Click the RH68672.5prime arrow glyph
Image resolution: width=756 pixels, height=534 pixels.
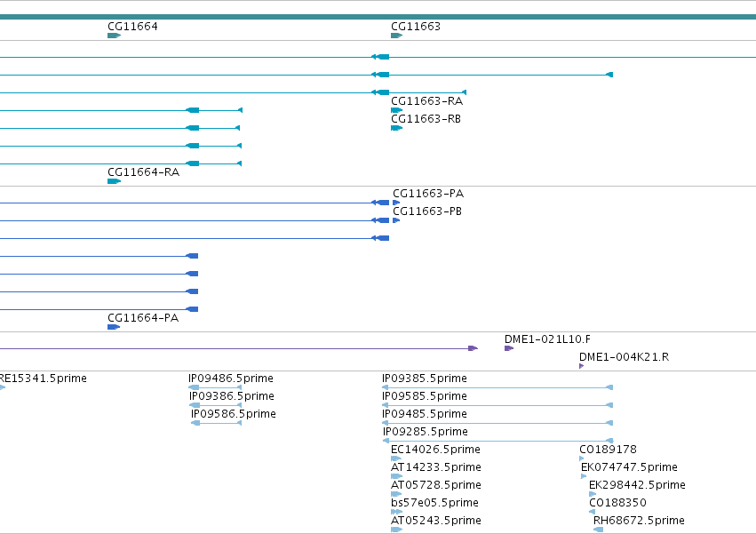pyautogui.click(x=599, y=530)
